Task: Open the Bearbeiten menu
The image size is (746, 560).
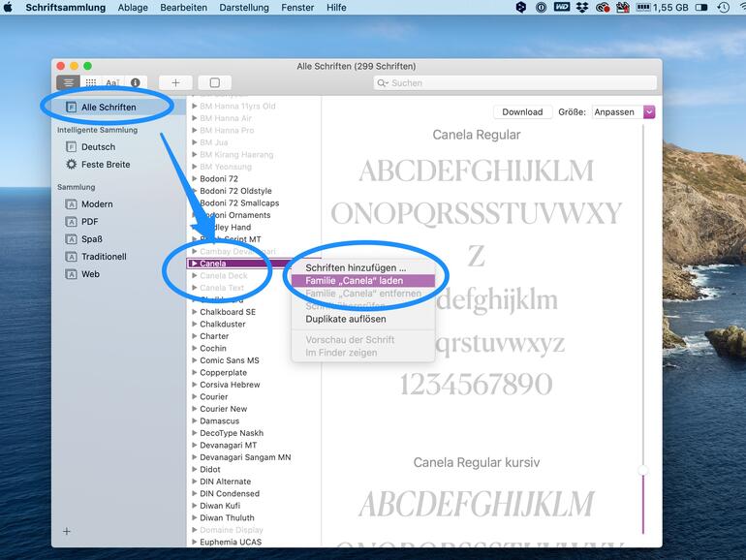Action: [x=184, y=7]
